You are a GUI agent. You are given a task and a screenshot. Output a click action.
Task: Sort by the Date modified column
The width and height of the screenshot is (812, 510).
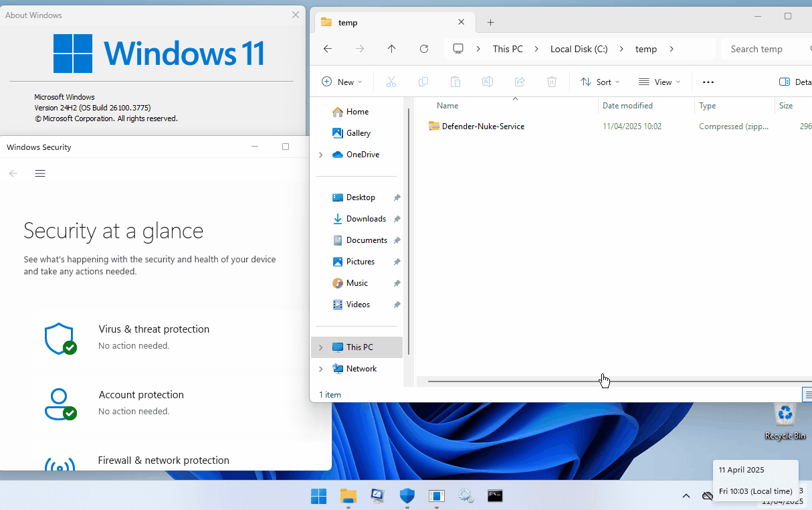[x=646, y=106]
